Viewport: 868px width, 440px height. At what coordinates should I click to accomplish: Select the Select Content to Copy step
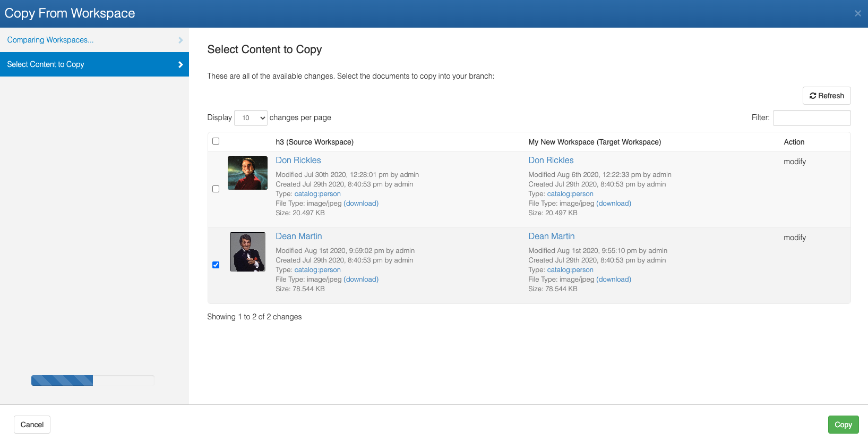pyautogui.click(x=46, y=64)
